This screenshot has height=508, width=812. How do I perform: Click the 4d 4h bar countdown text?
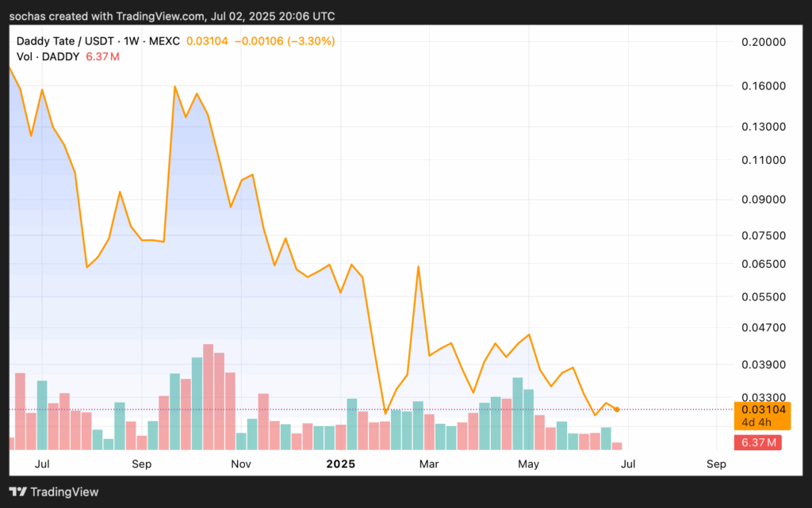756,422
